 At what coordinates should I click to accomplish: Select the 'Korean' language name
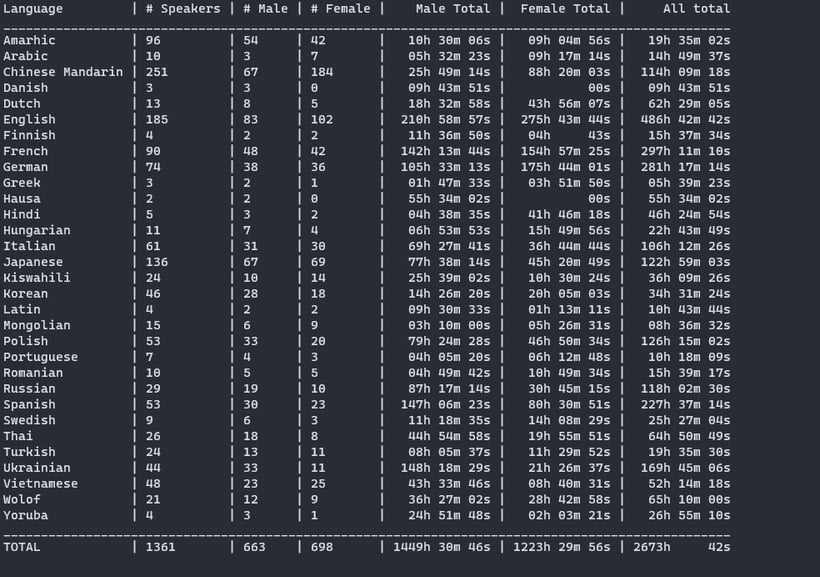[x=26, y=293]
